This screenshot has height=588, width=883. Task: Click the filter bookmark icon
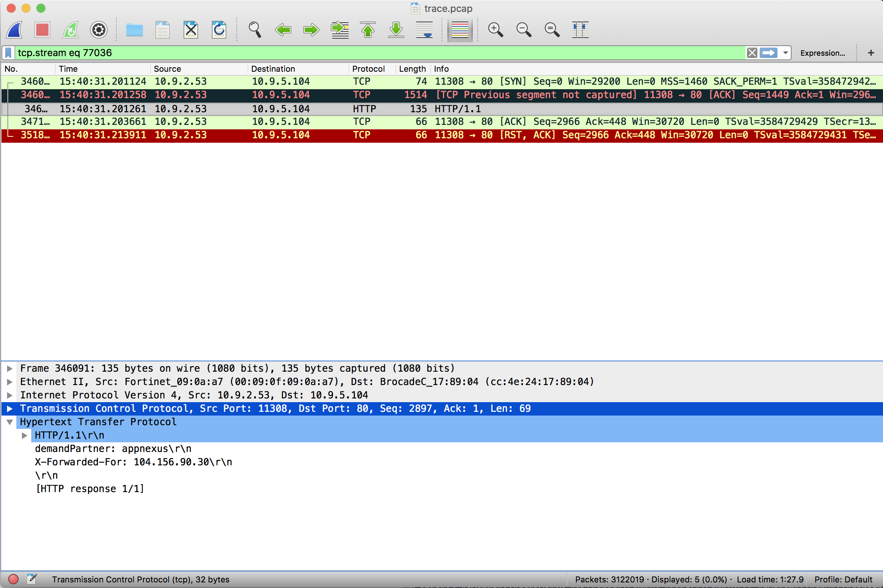click(x=8, y=53)
